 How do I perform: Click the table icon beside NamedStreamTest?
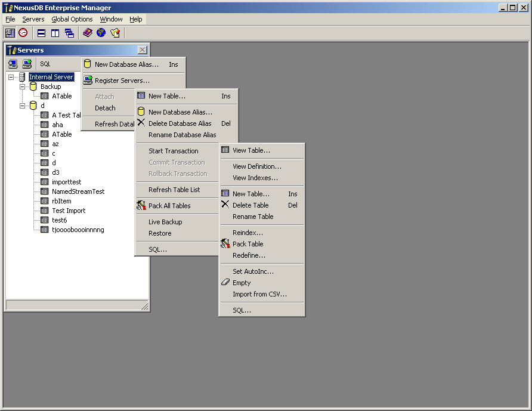(x=45, y=191)
